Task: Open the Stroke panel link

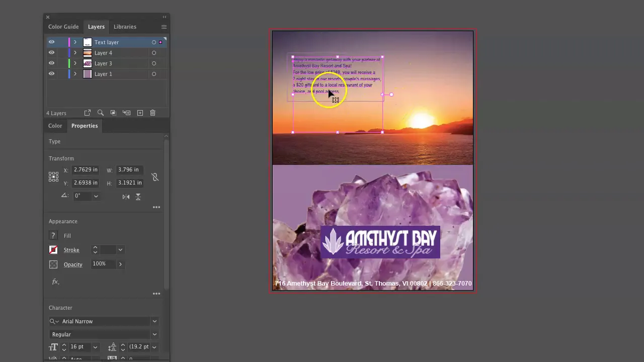Action: pos(71,250)
